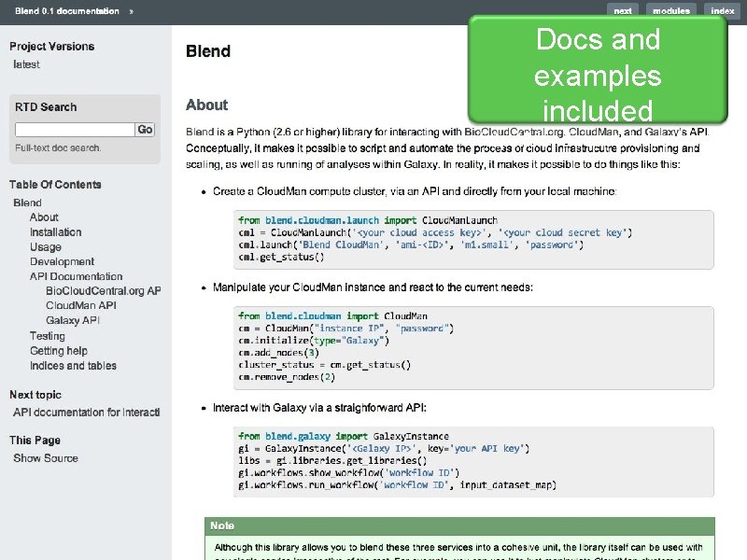Click the Show Source link
Image resolution: width=747 pixels, height=560 pixels.
(x=46, y=458)
